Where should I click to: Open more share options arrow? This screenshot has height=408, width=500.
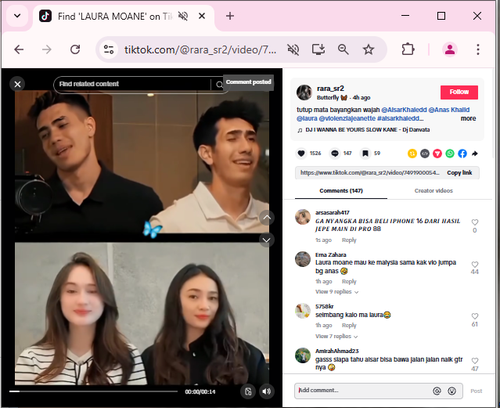(475, 153)
